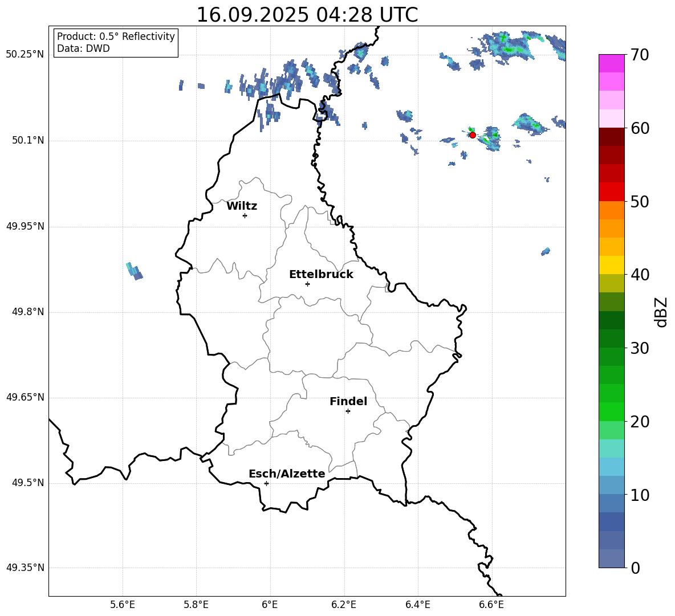The width and height of the screenshot is (675, 616).
Task: Click the 6°E longitude label
Action: tap(270, 605)
